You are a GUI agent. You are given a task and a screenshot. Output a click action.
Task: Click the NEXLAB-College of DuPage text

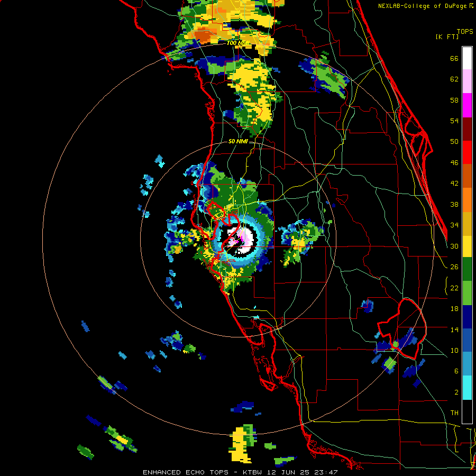click(x=423, y=6)
